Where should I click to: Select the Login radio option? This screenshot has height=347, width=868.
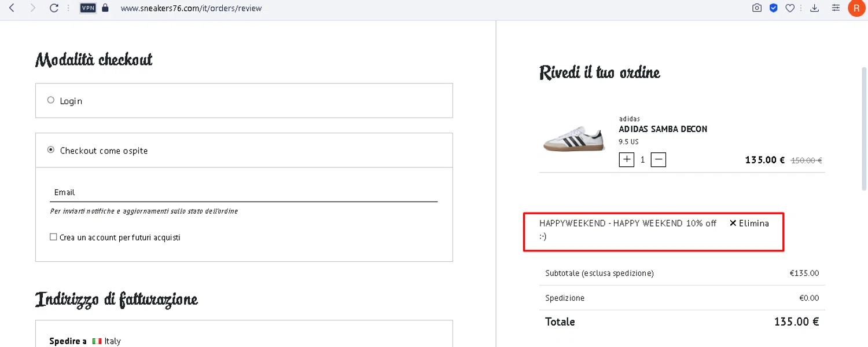[51, 100]
